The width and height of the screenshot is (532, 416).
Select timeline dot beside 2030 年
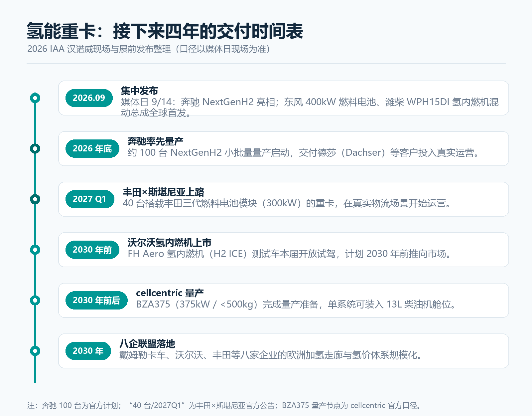tap(35, 351)
